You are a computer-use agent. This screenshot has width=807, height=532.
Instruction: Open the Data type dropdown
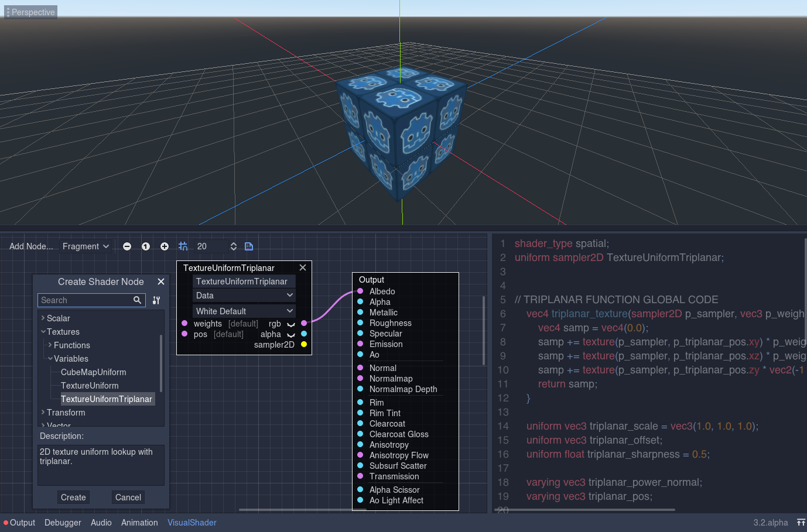coord(244,296)
